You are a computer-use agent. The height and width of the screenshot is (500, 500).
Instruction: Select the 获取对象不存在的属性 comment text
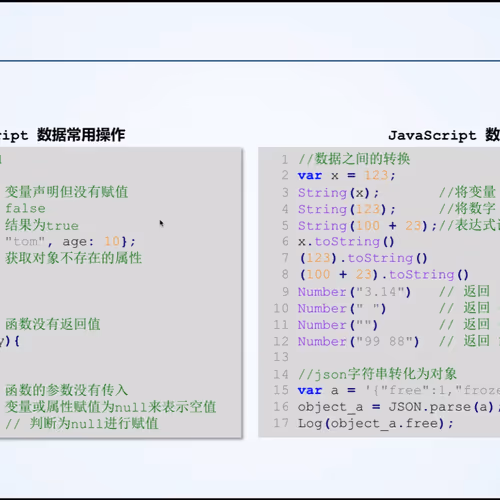73,258
